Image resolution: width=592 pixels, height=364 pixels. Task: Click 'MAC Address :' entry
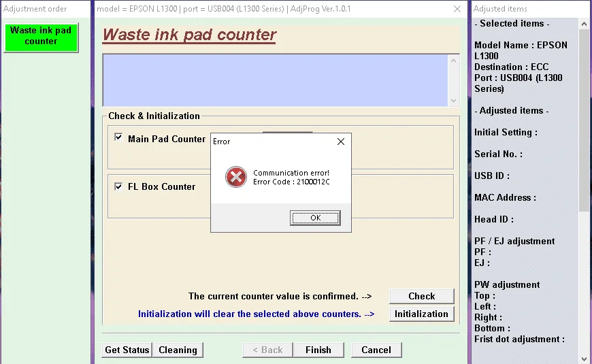pos(505,197)
